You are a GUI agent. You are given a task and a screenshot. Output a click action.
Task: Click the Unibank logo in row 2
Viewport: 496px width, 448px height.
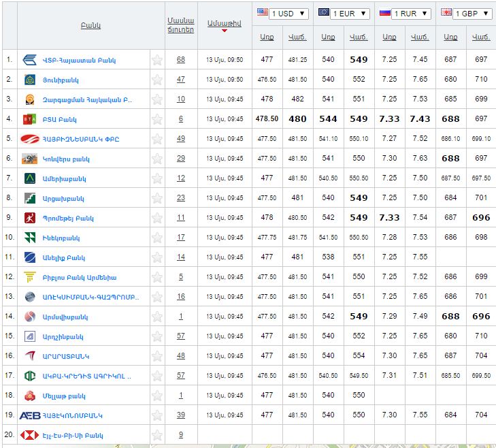click(29, 80)
